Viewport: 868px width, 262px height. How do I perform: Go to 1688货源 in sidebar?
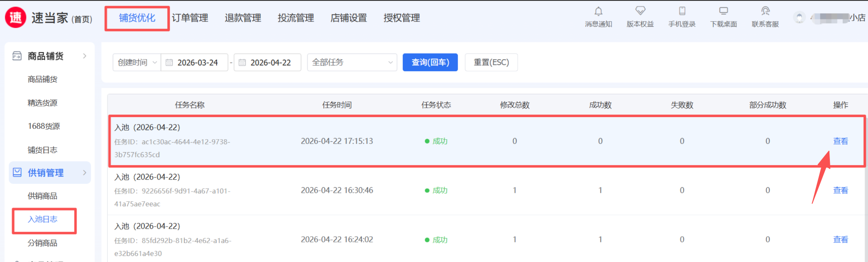click(44, 126)
